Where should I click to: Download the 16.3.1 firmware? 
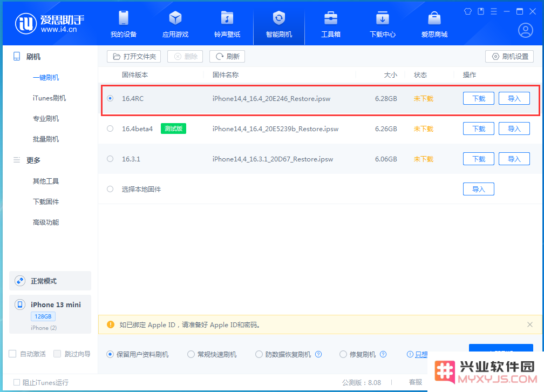tap(478, 159)
